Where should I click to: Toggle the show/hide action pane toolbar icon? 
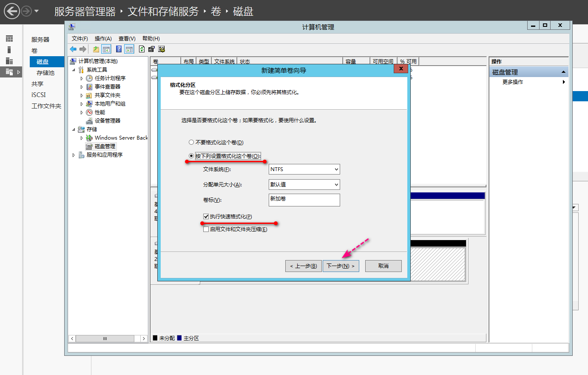pyautogui.click(x=129, y=49)
